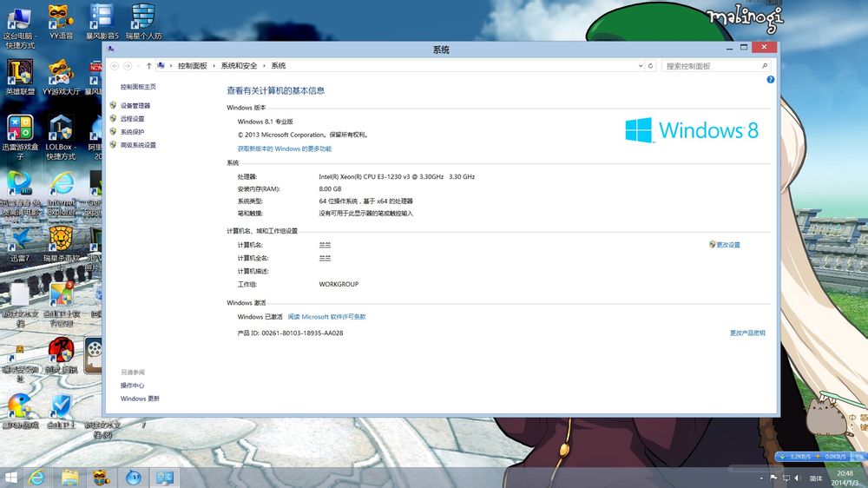The image size is (868, 488).
Task: Open Internet Explorer desktop icon
Action: (x=61, y=194)
